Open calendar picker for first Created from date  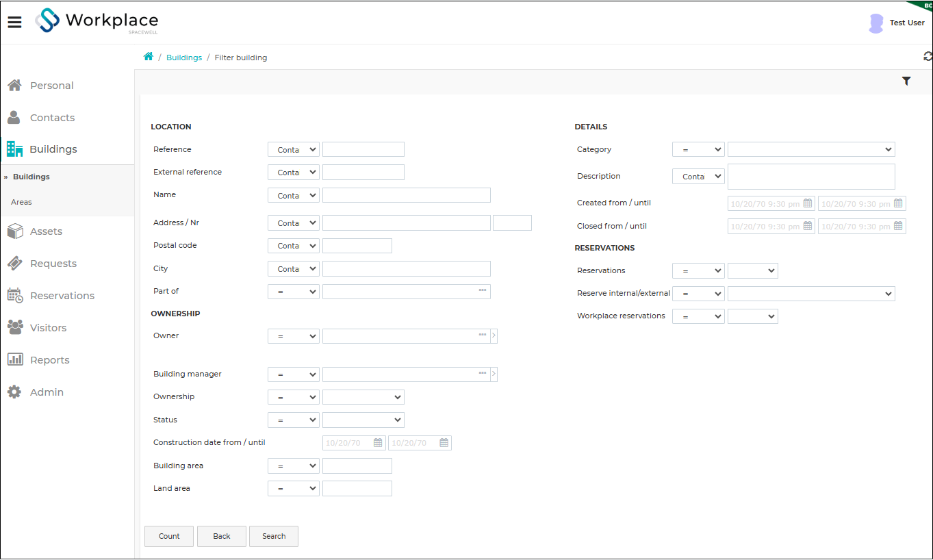(x=807, y=203)
